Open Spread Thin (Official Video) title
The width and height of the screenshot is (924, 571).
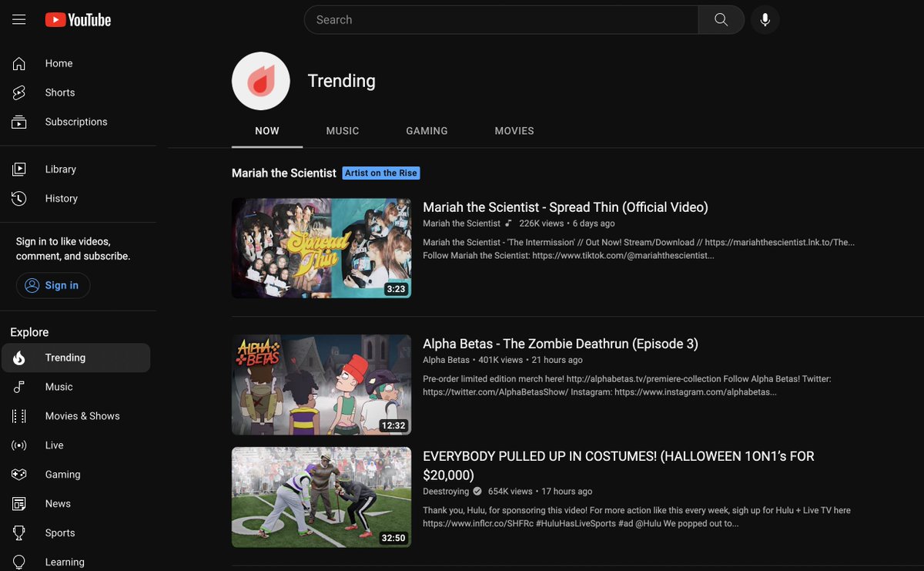pyautogui.click(x=565, y=207)
